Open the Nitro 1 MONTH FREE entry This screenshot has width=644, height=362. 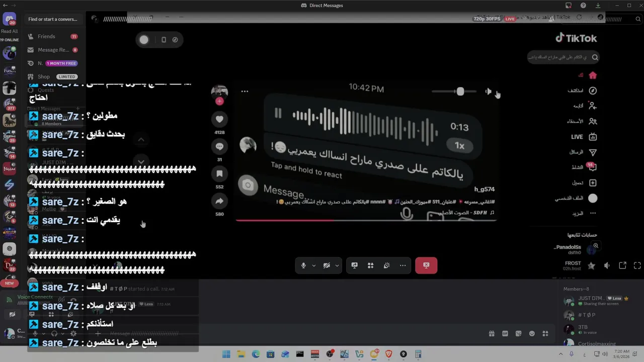[53, 63]
